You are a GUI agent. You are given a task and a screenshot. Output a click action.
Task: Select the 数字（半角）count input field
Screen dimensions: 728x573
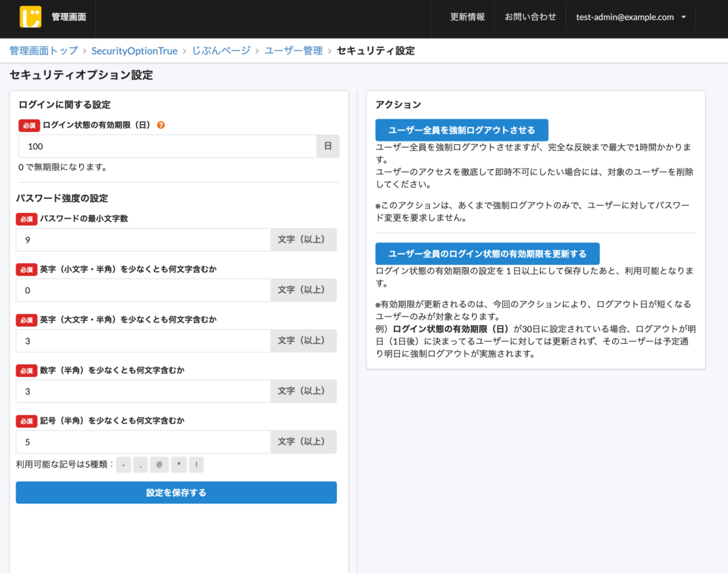pos(143,391)
